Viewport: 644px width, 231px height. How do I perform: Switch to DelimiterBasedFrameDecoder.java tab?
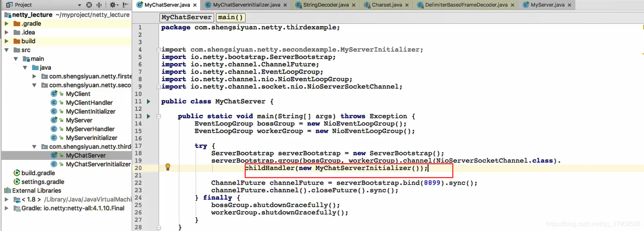pos(466,5)
